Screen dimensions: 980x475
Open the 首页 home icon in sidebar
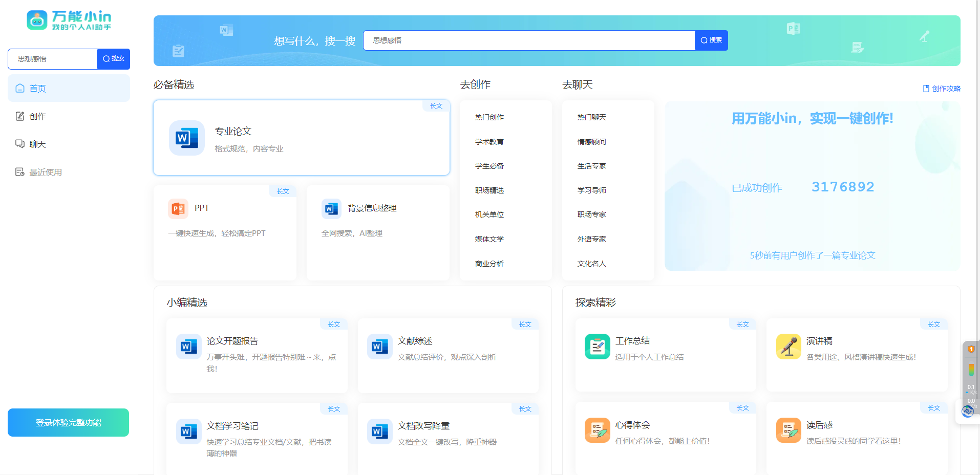pos(20,88)
